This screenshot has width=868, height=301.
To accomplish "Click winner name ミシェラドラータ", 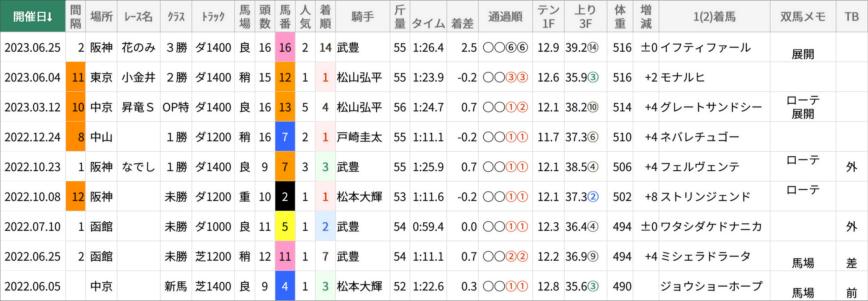I will (x=706, y=256).
